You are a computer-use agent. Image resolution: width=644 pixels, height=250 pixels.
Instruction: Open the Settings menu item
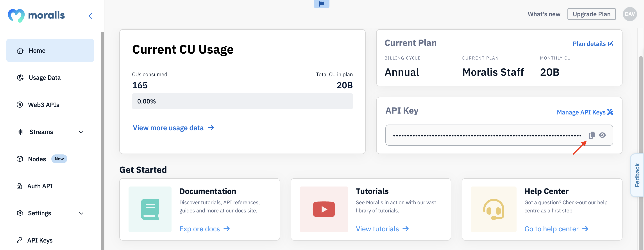pyautogui.click(x=50, y=213)
